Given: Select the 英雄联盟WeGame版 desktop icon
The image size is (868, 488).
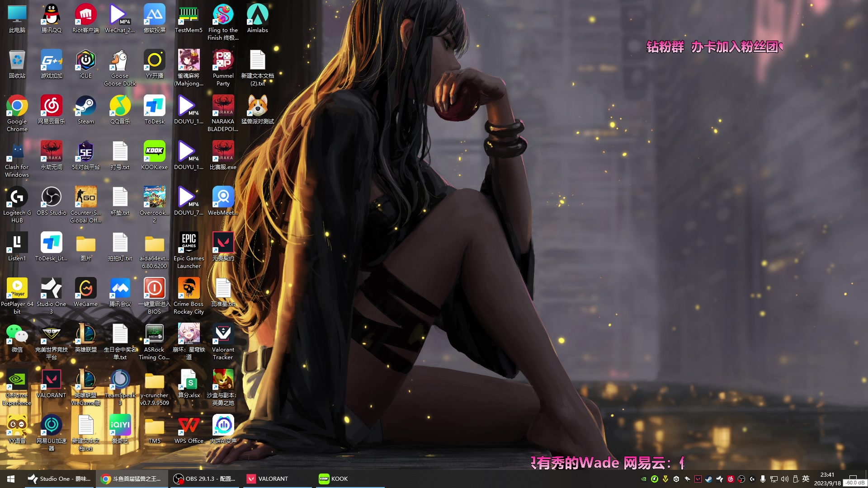Looking at the screenshot, I should click(x=86, y=387).
